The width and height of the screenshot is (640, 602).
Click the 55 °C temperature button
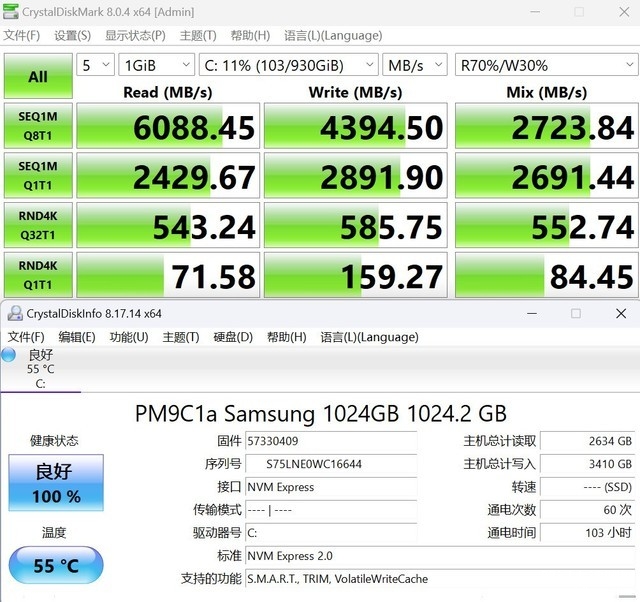[56, 565]
